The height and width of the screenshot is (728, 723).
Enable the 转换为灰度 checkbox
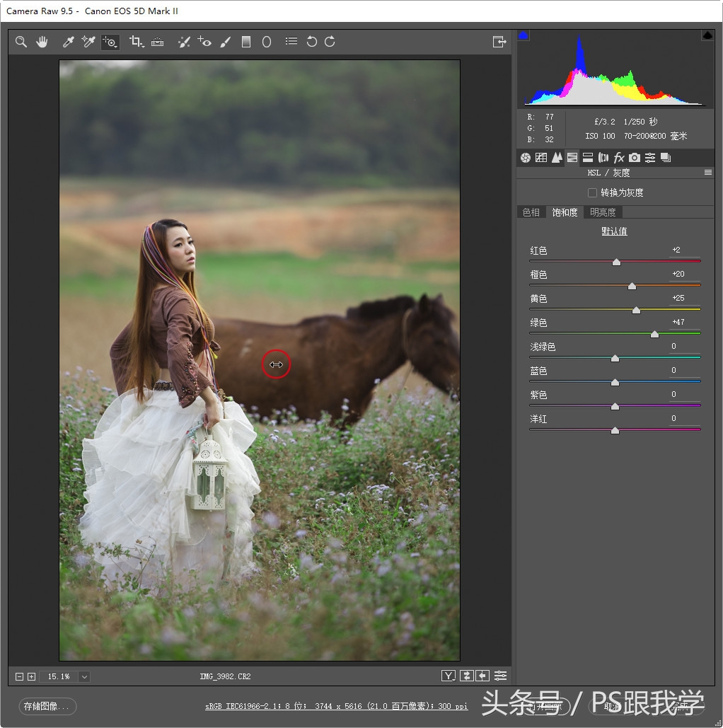(592, 192)
